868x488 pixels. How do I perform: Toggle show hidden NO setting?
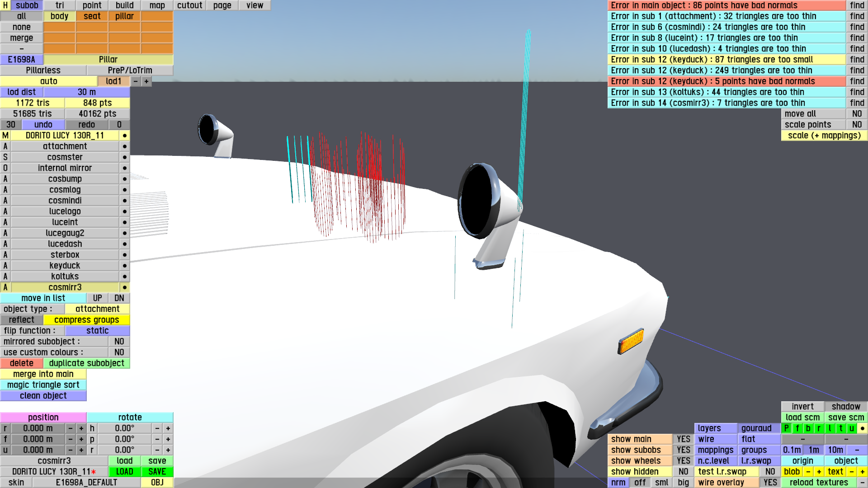(683, 472)
